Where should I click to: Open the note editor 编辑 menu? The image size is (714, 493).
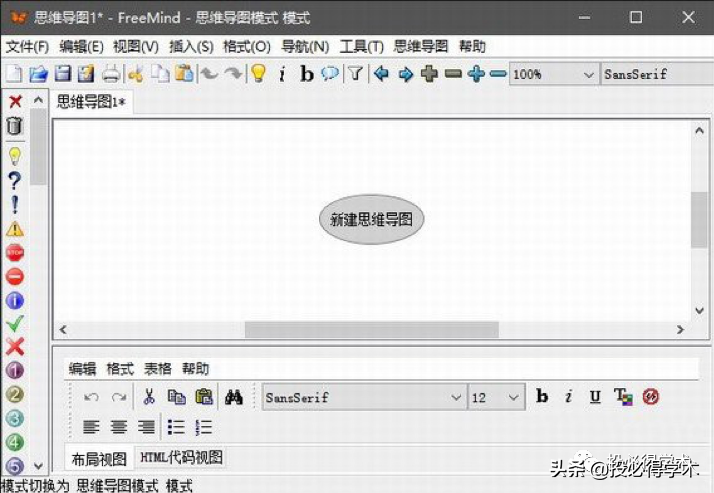82,369
